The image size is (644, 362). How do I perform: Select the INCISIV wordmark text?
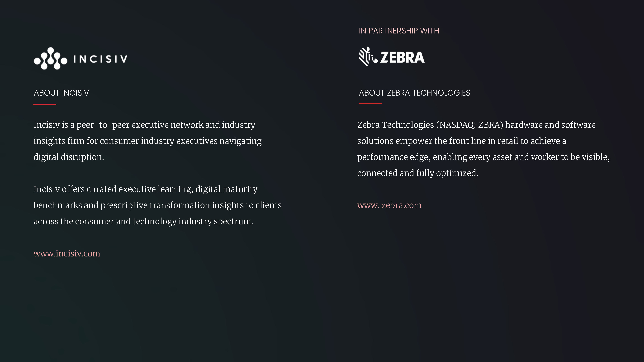(x=100, y=59)
